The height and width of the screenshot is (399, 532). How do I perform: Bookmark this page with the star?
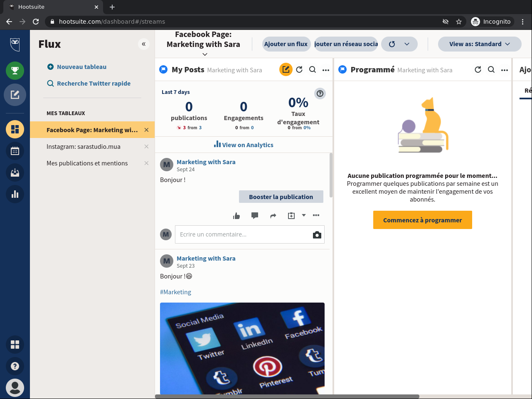coord(459,22)
